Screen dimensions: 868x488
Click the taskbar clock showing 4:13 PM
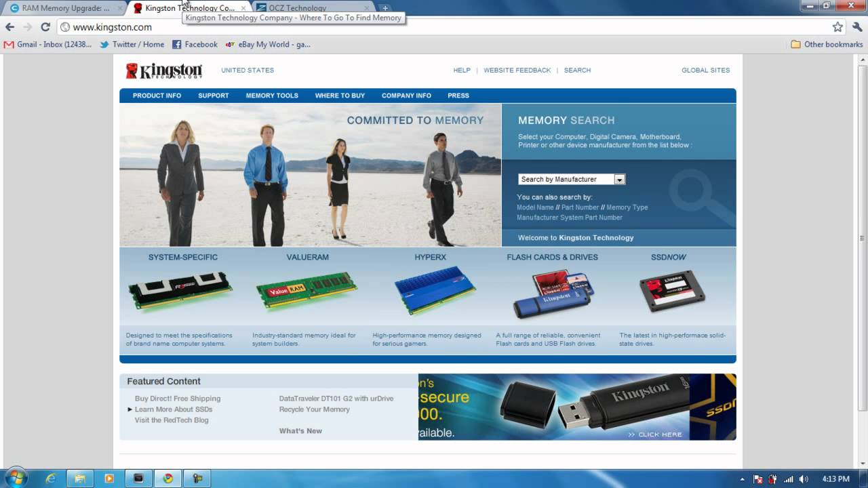pyautogui.click(x=836, y=479)
